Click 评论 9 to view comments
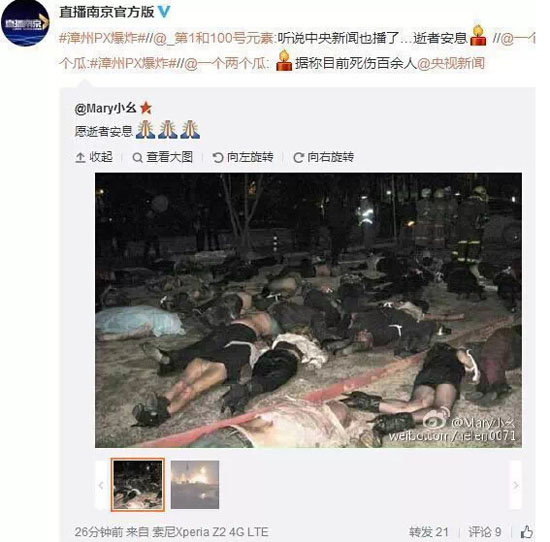This screenshot has width=550, height=542. [x=485, y=532]
